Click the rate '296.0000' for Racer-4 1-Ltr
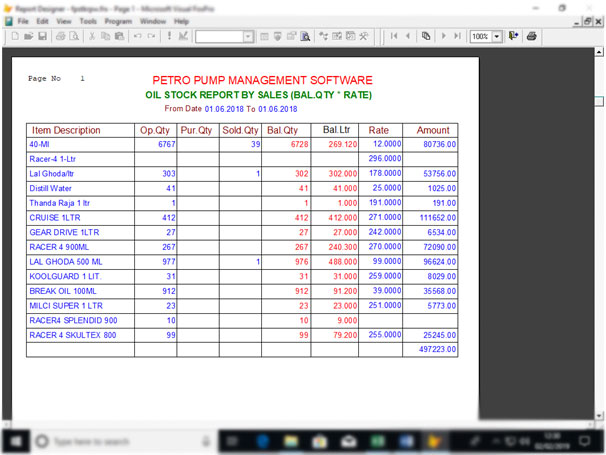Image resolution: width=606 pixels, height=455 pixels. click(x=385, y=158)
